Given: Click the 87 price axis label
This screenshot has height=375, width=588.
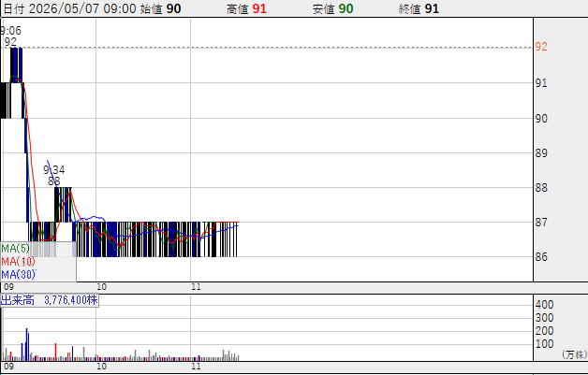Looking at the screenshot, I should pos(541,223).
